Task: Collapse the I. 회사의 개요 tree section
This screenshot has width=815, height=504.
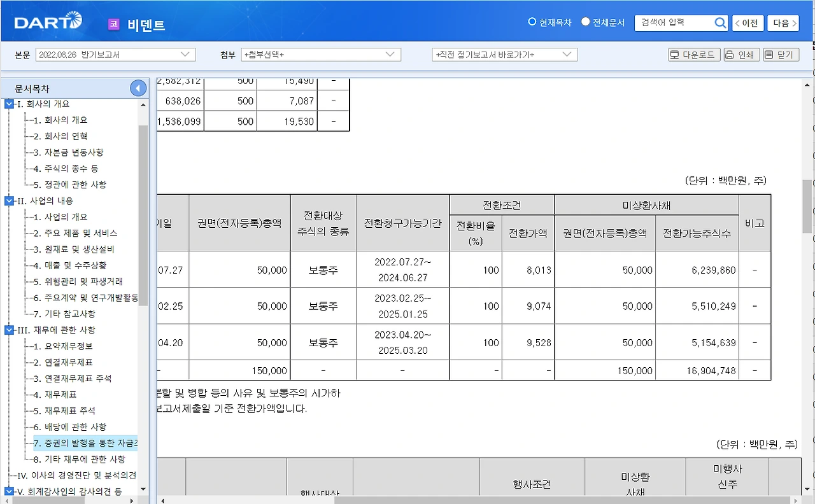Action: (9, 104)
